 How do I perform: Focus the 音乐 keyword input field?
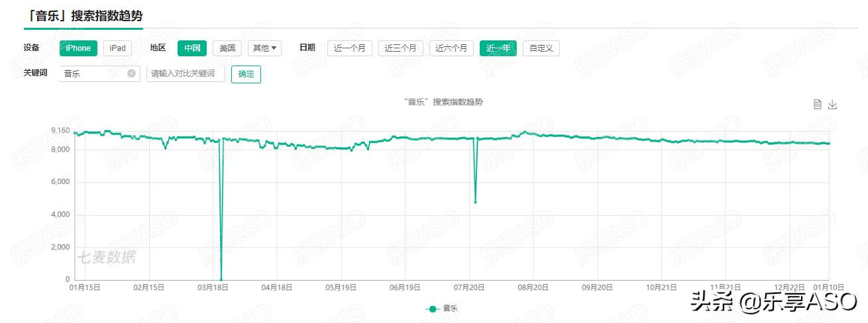(x=99, y=73)
